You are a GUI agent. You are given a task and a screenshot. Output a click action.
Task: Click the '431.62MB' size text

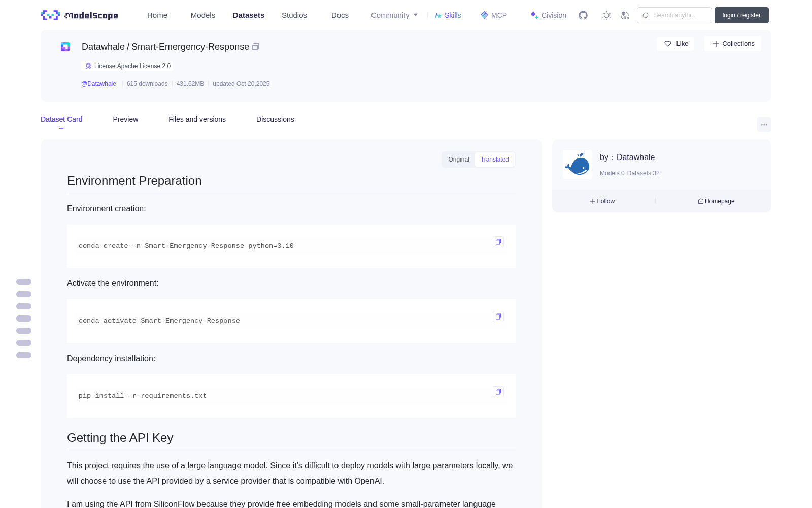[190, 84]
